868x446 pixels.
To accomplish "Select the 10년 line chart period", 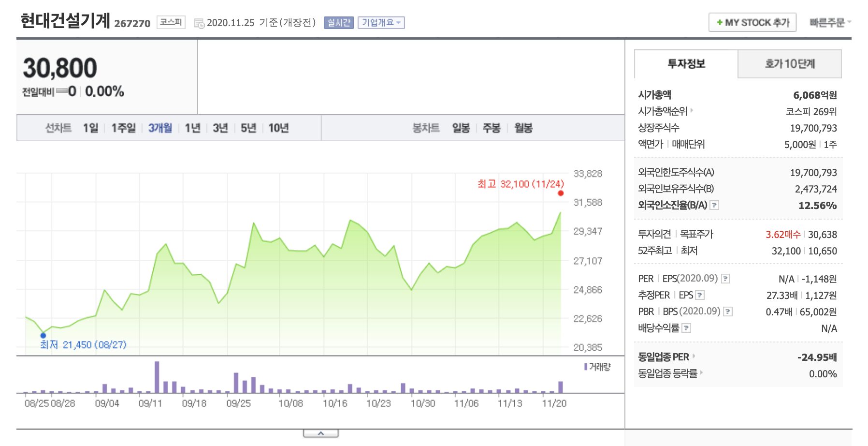I will click(x=279, y=128).
